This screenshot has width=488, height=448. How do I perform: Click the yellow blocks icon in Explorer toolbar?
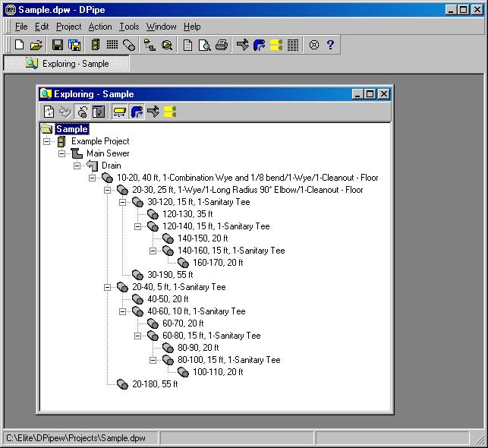coord(169,112)
